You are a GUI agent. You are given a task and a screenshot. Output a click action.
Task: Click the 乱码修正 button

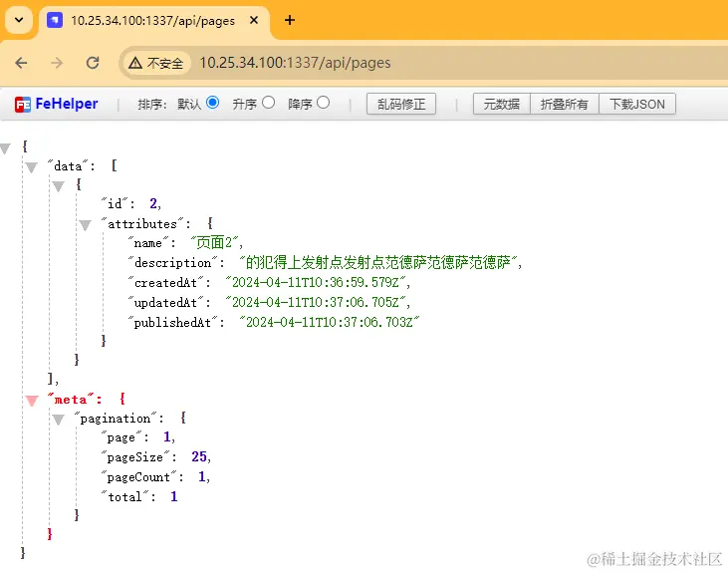pos(401,104)
